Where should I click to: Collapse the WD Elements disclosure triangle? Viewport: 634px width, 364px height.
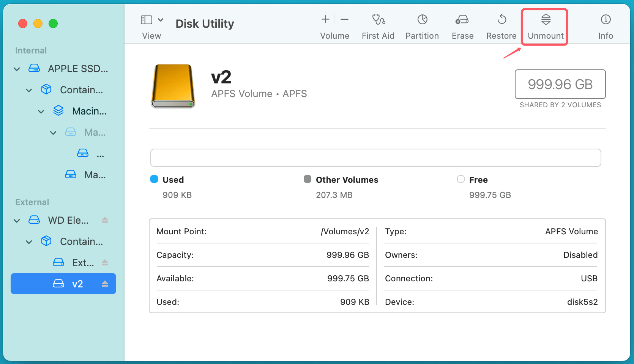click(17, 220)
